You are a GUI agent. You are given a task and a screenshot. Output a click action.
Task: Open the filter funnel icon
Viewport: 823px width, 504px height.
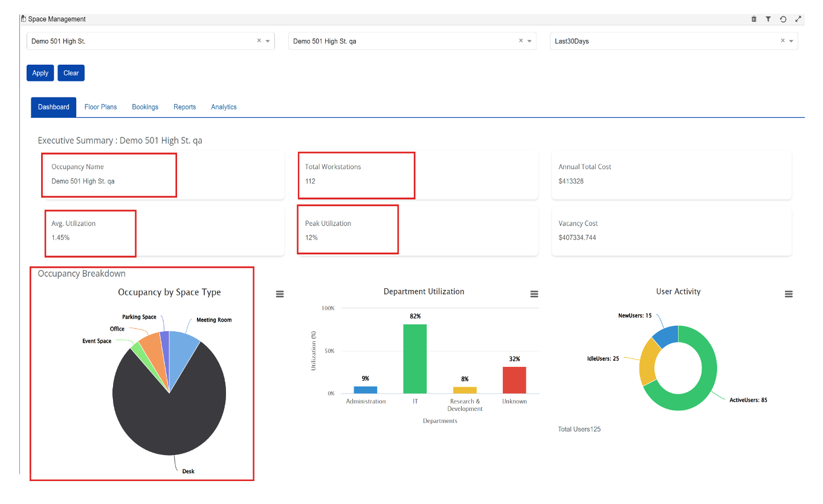[768, 19]
